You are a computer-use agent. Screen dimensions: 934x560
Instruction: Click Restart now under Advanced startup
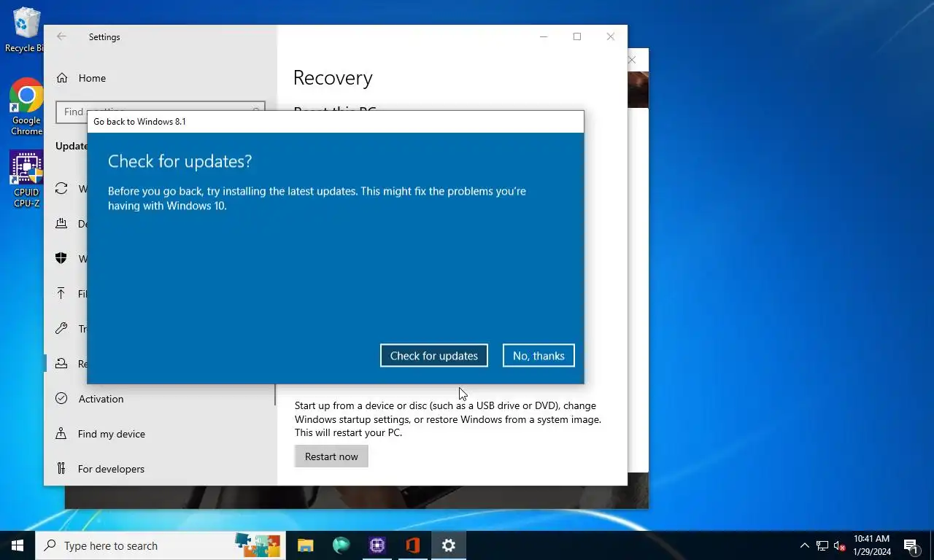point(331,456)
